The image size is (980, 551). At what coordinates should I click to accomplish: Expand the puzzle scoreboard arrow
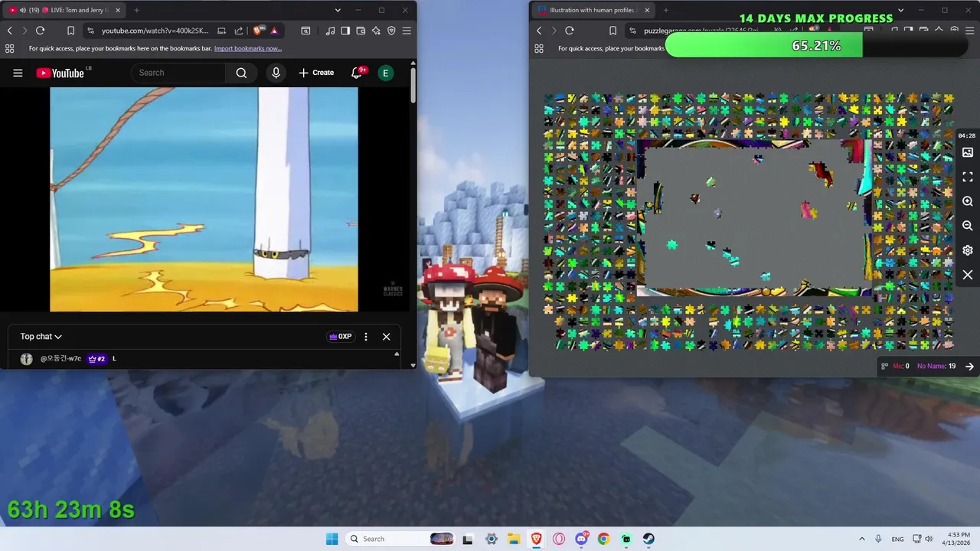969,367
